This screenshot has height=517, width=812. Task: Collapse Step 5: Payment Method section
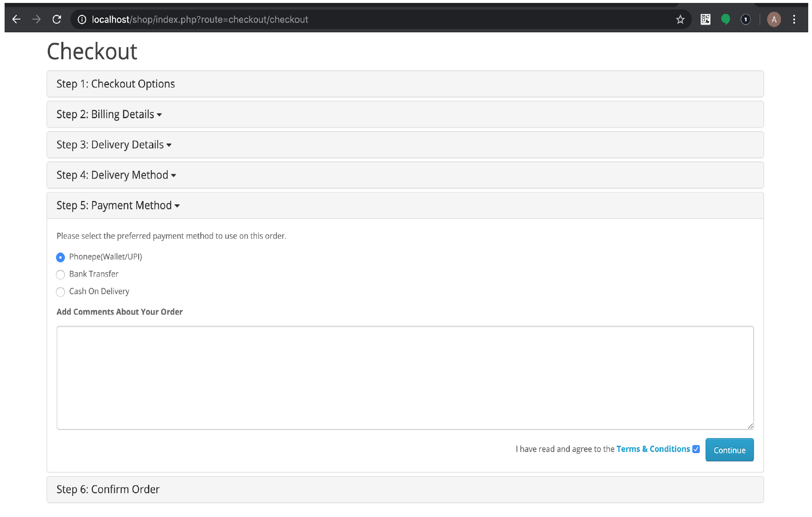click(x=118, y=206)
